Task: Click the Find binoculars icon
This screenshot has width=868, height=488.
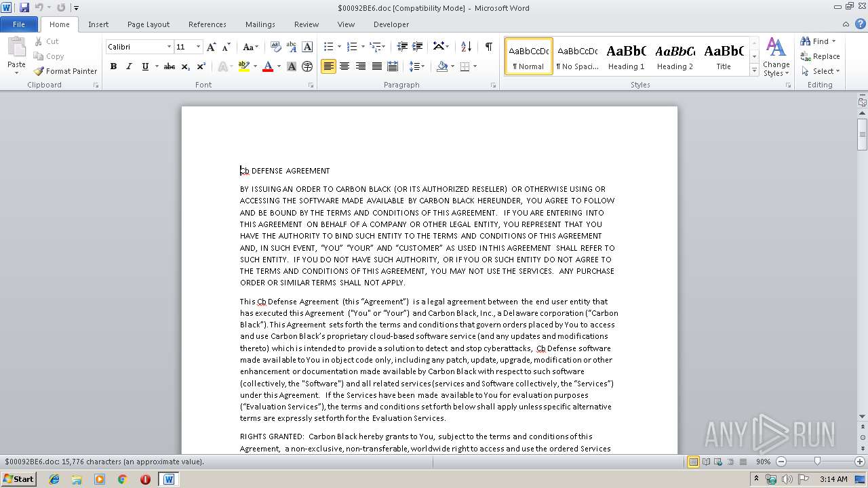Action: (806, 41)
